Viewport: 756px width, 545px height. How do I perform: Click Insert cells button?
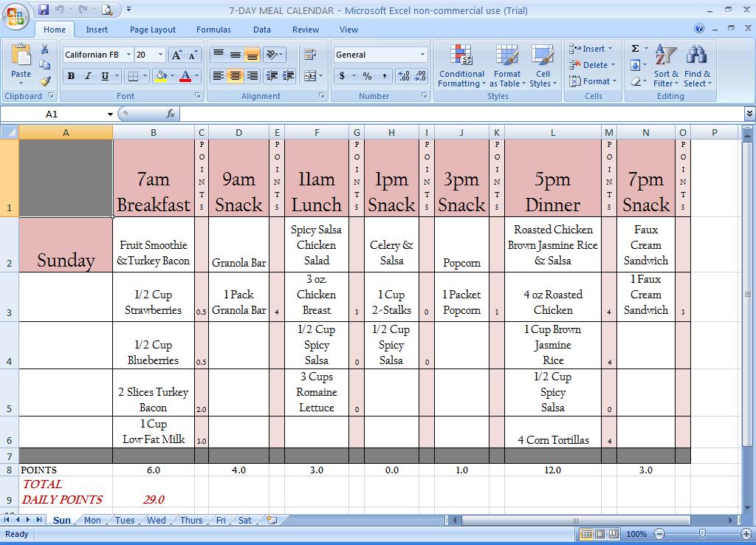591,49
